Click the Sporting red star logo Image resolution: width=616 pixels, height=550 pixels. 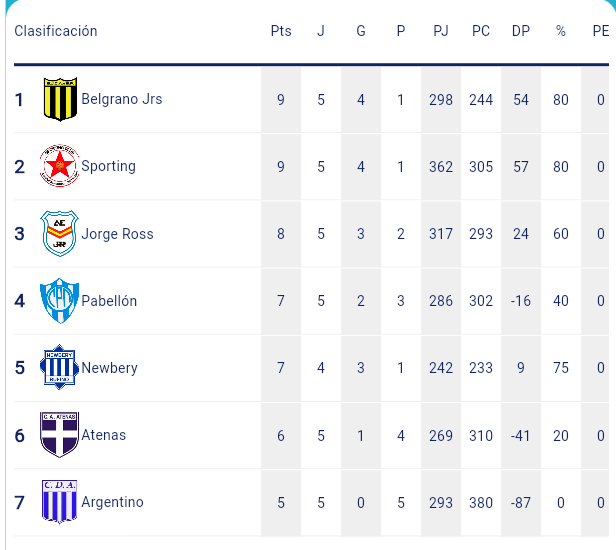click(x=59, y=165)
